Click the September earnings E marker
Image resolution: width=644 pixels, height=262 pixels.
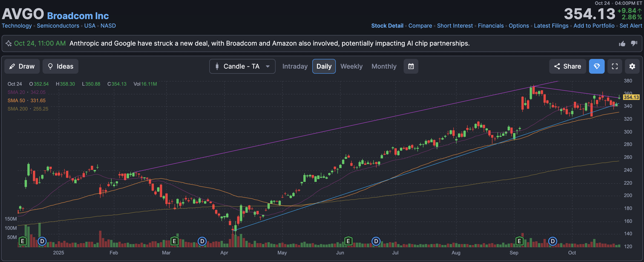pyautogui.click(x=519, y=241)
